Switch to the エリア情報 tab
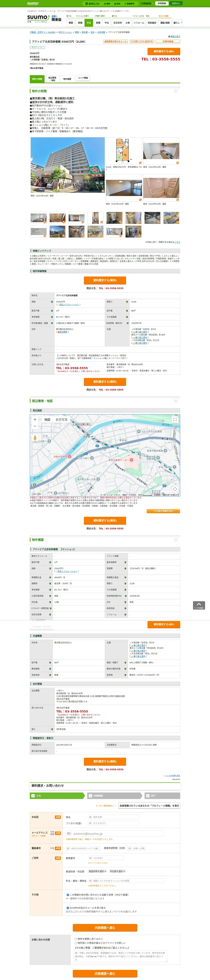Image resolution: width=210 pixels, height=980 pixels. point(83,78)
